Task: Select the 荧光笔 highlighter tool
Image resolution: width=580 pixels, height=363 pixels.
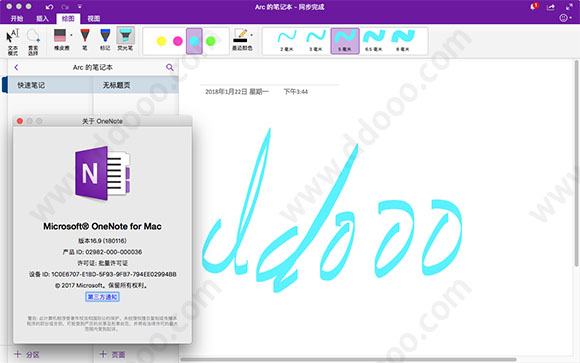Action: pos(125,39)
